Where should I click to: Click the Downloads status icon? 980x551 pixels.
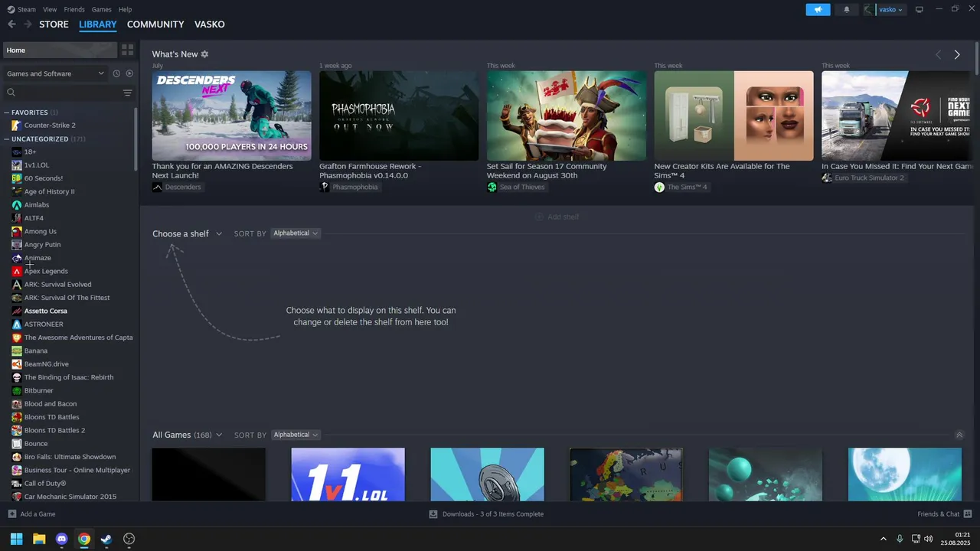click(433, 514)
